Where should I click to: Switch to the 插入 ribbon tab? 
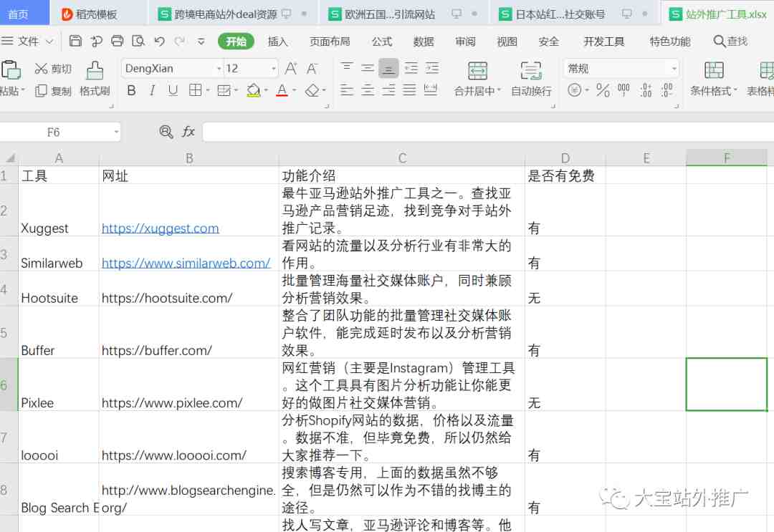277,42
